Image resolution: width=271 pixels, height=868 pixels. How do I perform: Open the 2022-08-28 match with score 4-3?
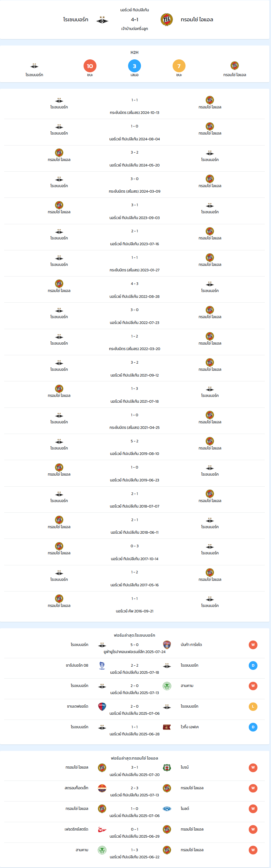tap(135, 289)
